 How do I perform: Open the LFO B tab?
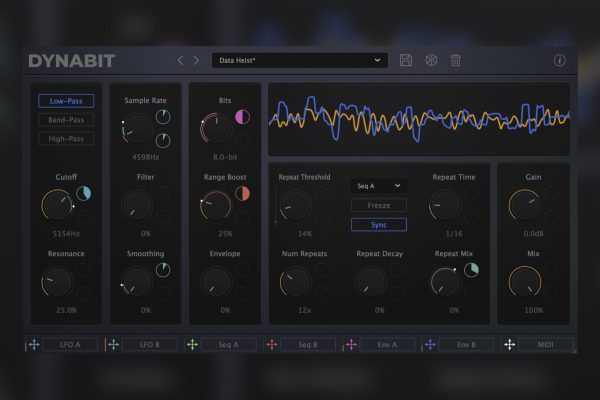[x=150, y=344]
